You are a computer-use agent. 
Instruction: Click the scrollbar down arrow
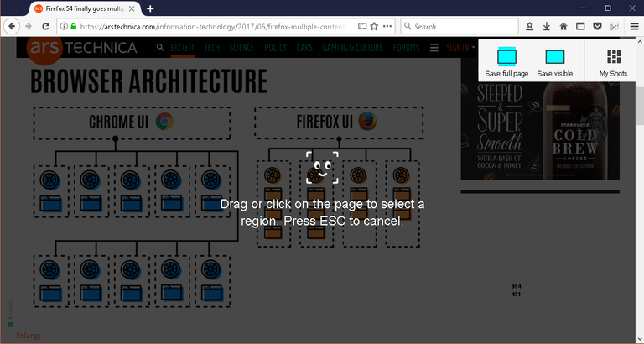click(640, 340)
